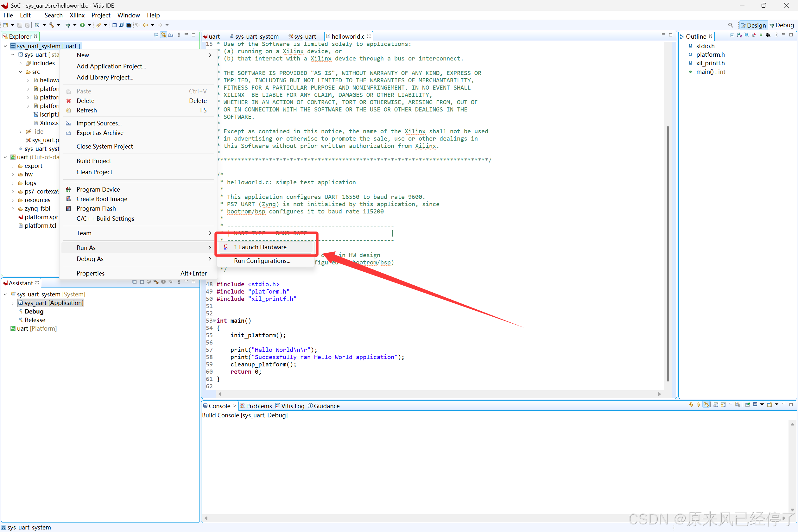Screen dimensions: 798x532
Task: Switch to the Debug perspective
Action: pyautogui.click(x=782, y=25)
